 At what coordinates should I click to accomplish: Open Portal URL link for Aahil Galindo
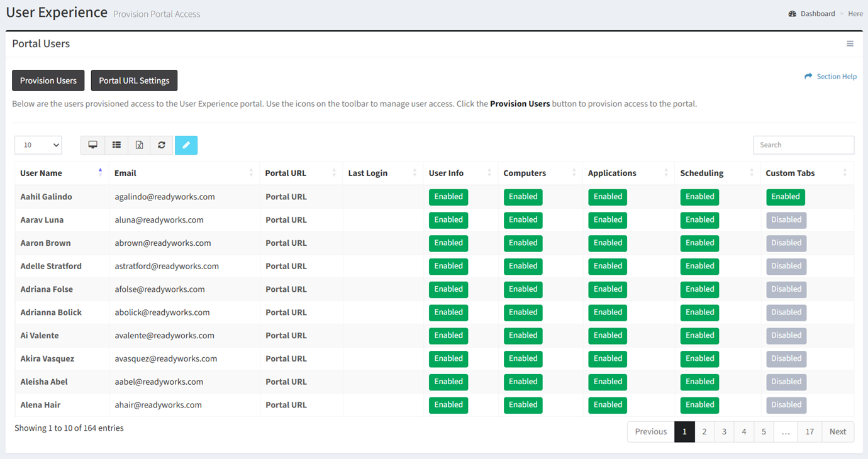pyautogui.click(x=286, y=197)
